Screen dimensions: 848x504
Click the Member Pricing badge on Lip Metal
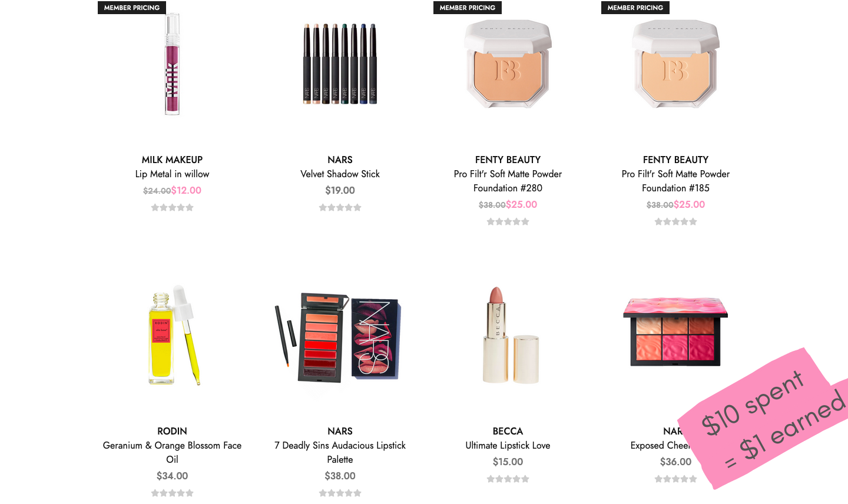[132, 8]
